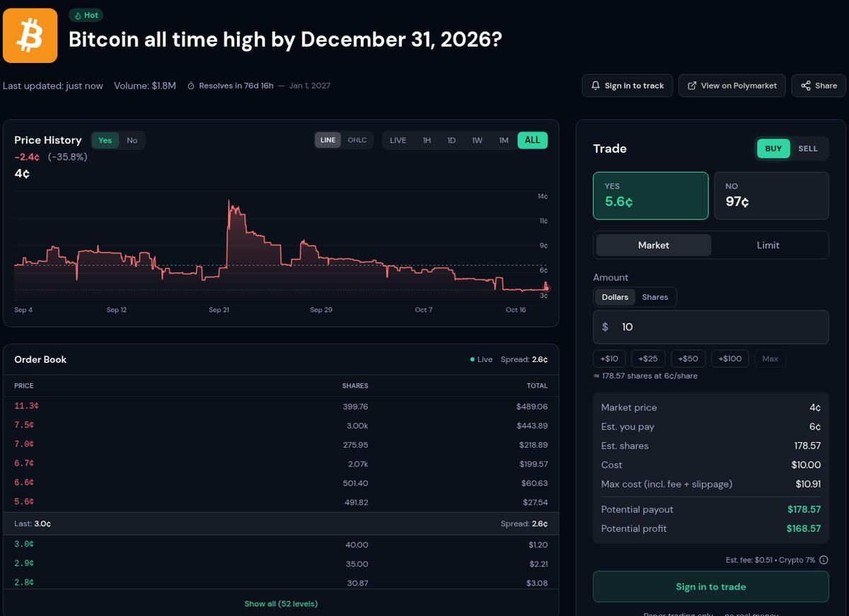Add +$100 to amount

pos(729,359)
